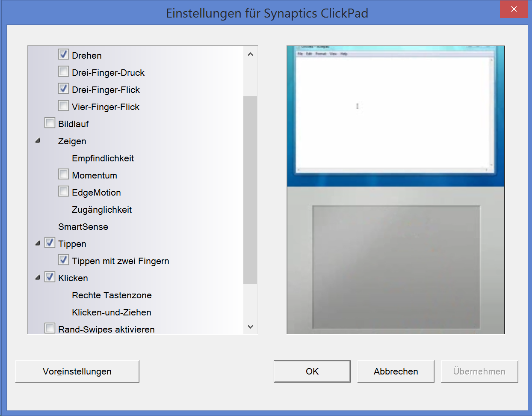Select the Drehen label text
This screenshot has height=416, width=532.
[87, 56]
